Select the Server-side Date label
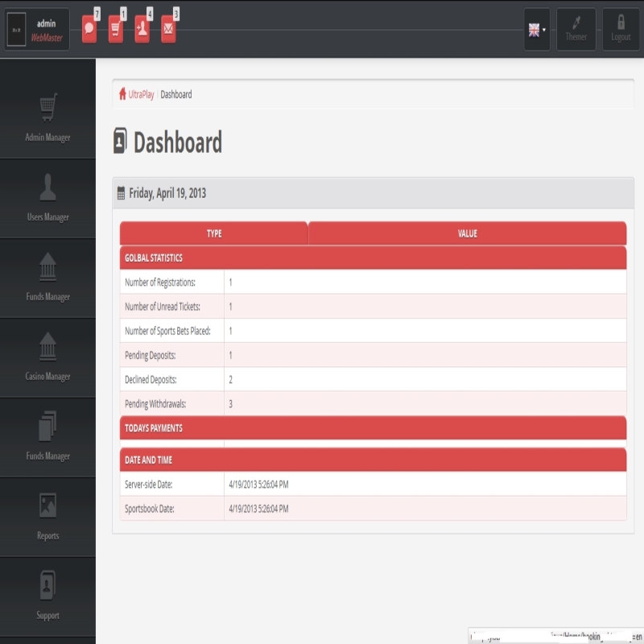The height and width of the screenshot is (644, 644). 148,485
